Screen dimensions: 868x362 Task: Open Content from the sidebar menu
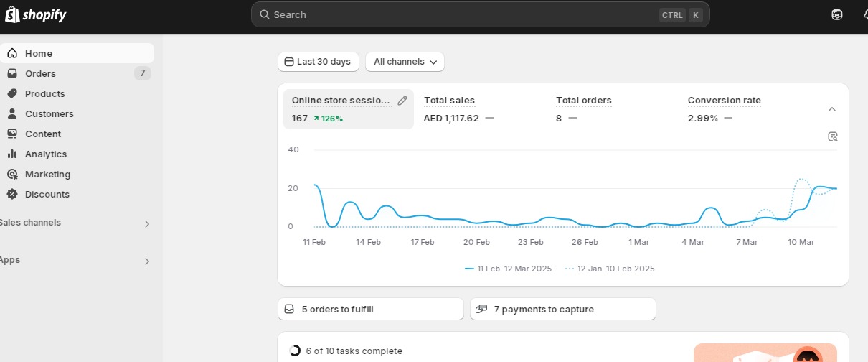[x=43, y=134]
